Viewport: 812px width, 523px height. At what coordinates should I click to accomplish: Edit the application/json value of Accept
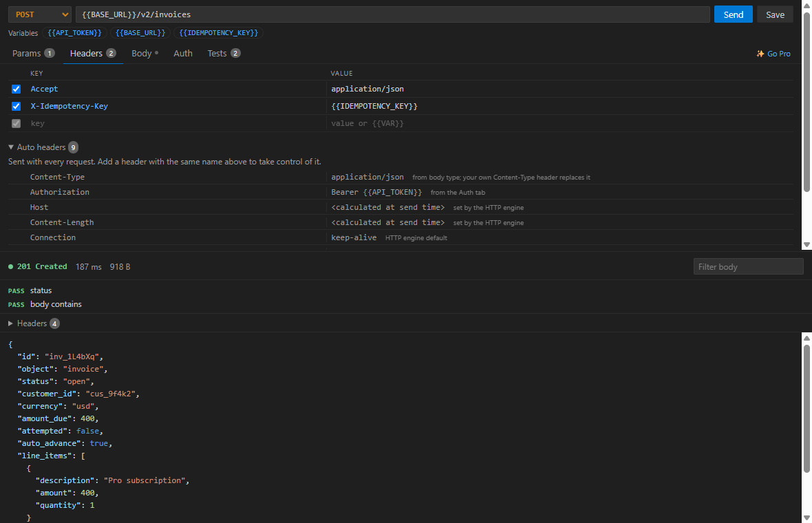coord(562,89)
